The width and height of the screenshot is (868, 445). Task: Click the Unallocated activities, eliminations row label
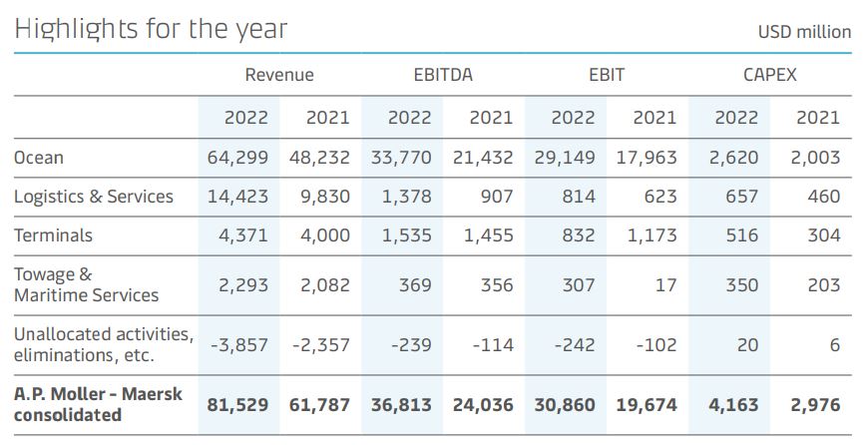coord(104,344)
